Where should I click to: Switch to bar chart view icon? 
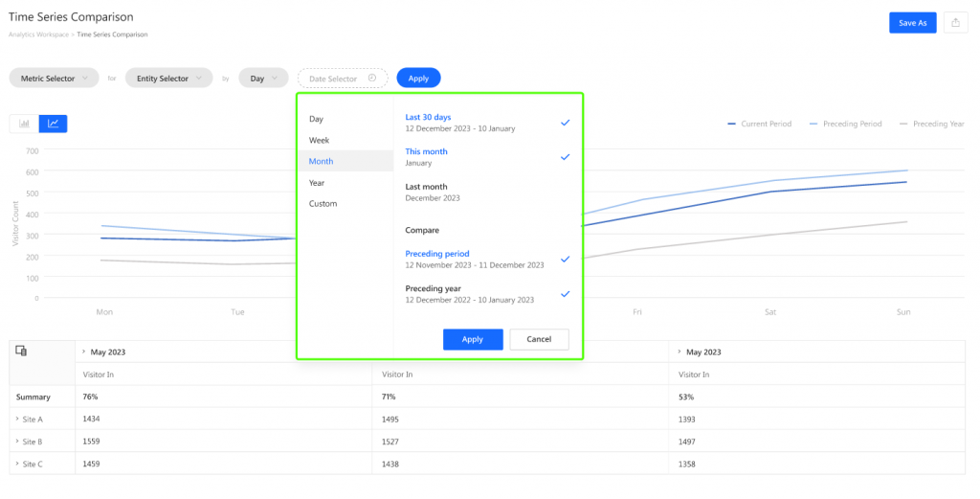pos(24,124)
